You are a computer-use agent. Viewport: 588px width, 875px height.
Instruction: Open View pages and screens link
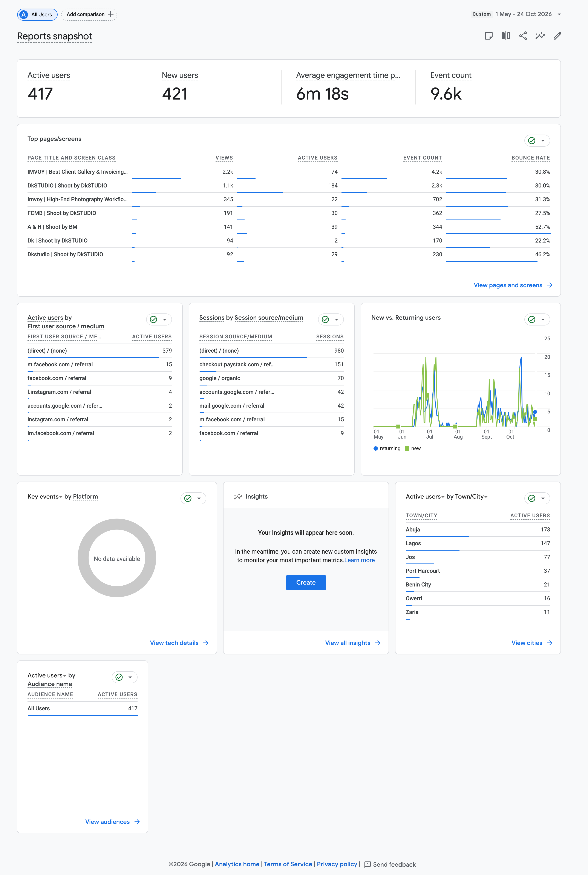tap(513, 286)
